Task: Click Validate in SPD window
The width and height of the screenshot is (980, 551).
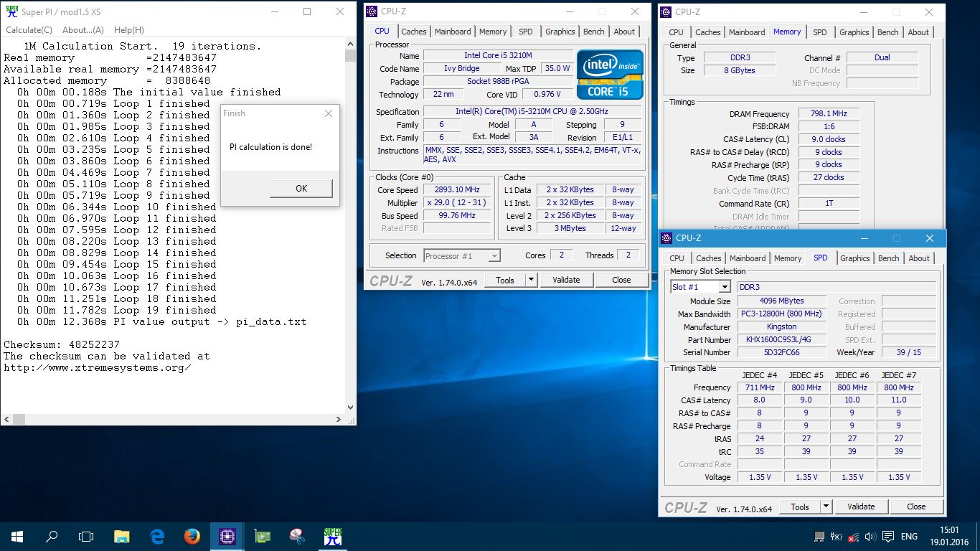Action: [861, 507]
